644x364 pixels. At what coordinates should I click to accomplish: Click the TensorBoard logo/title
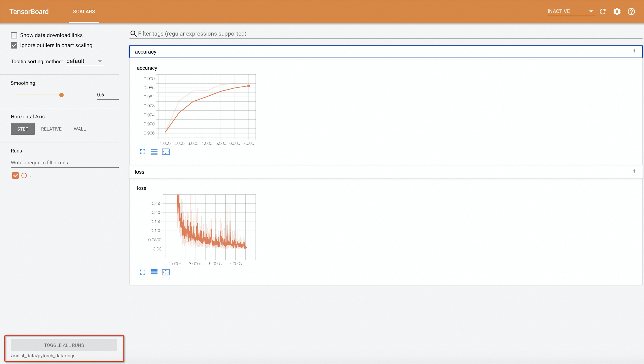pos(29,11)
